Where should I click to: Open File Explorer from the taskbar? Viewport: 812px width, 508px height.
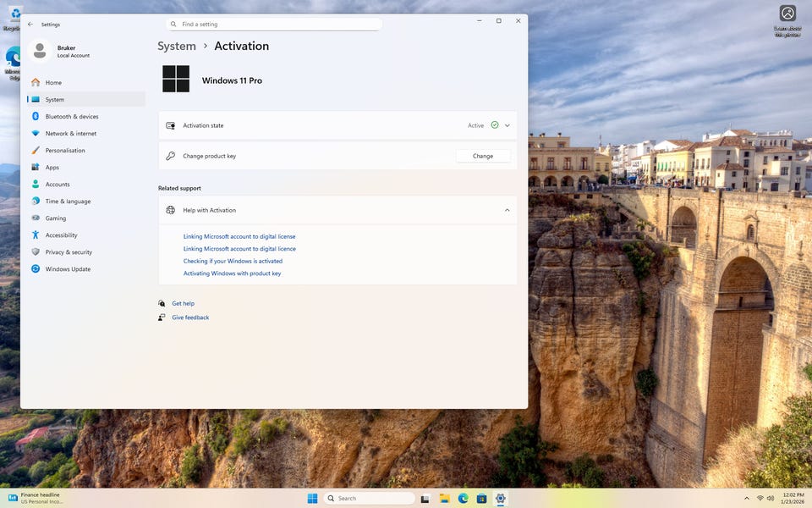[x=444, y=499]
